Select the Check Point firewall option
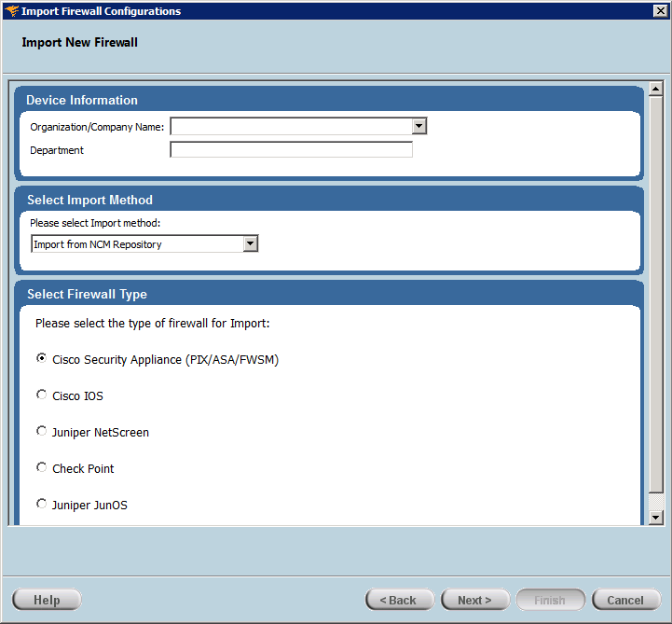Image resolution: width=672 pixels, height=624 pixels. [42, 467]
